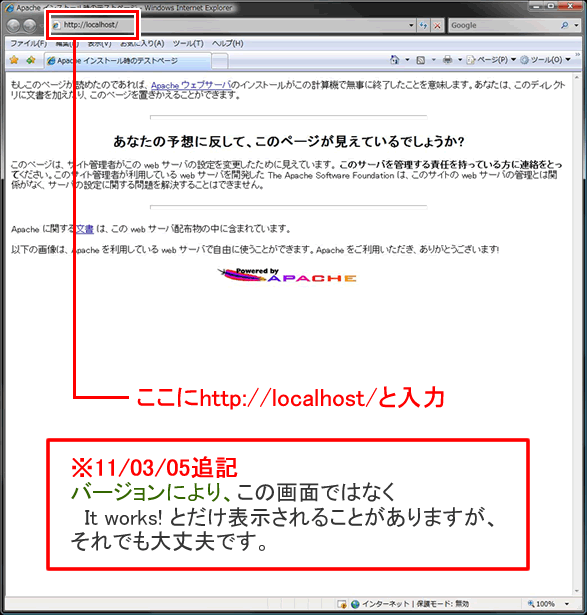
Task: Click the Powered by Apache logo image
Action: [287, 275]
